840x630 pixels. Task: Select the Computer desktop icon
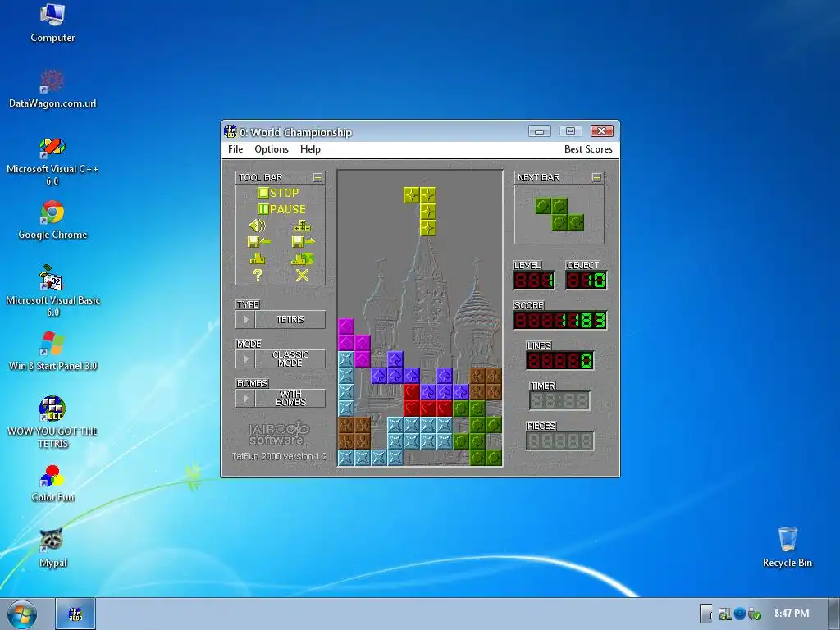pyautogui.click(x=52, y=24)
